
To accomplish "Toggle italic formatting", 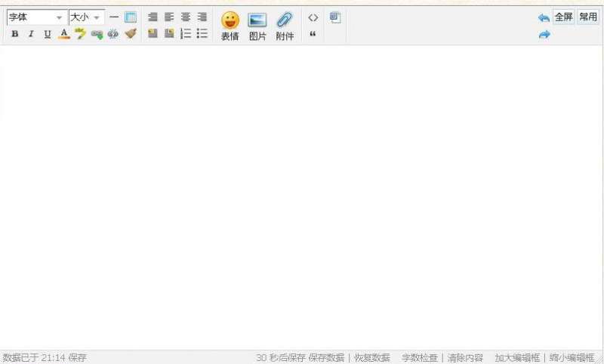I will [31, 34].
